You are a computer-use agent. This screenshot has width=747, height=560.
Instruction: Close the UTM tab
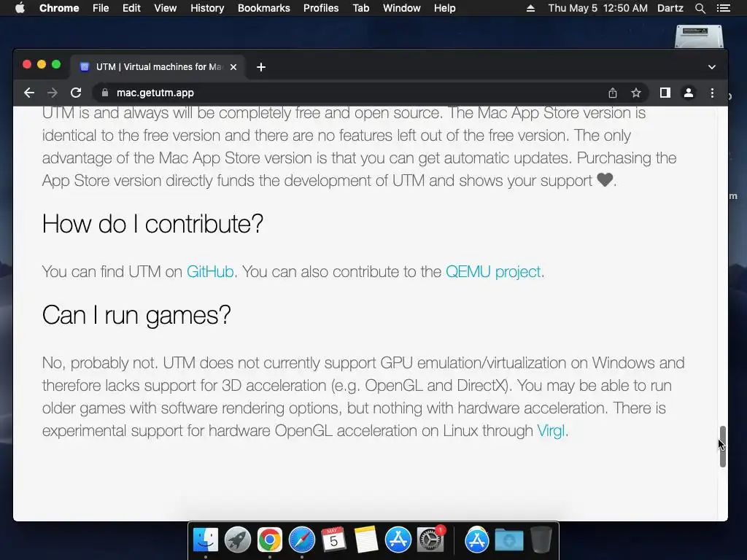tap(233, 67)
